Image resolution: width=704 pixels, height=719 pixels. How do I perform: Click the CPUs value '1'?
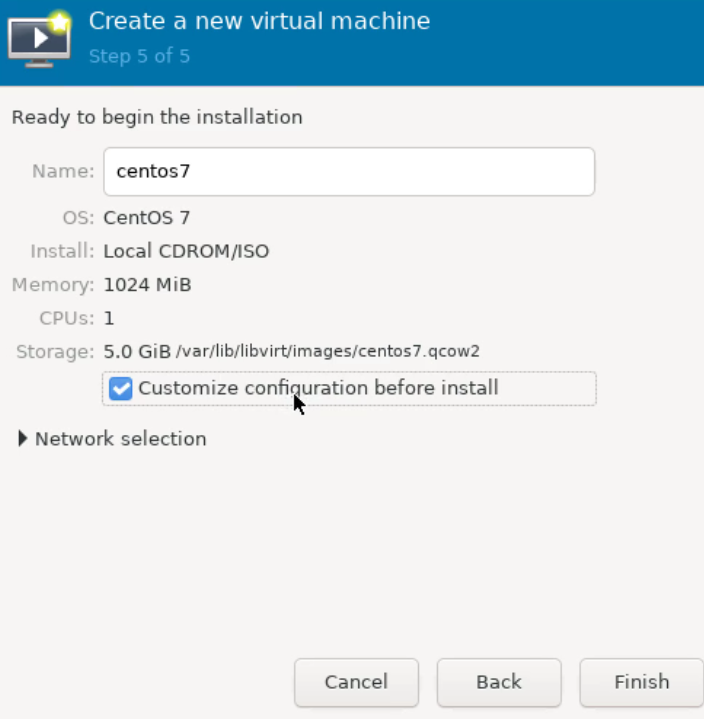point(109,318)
